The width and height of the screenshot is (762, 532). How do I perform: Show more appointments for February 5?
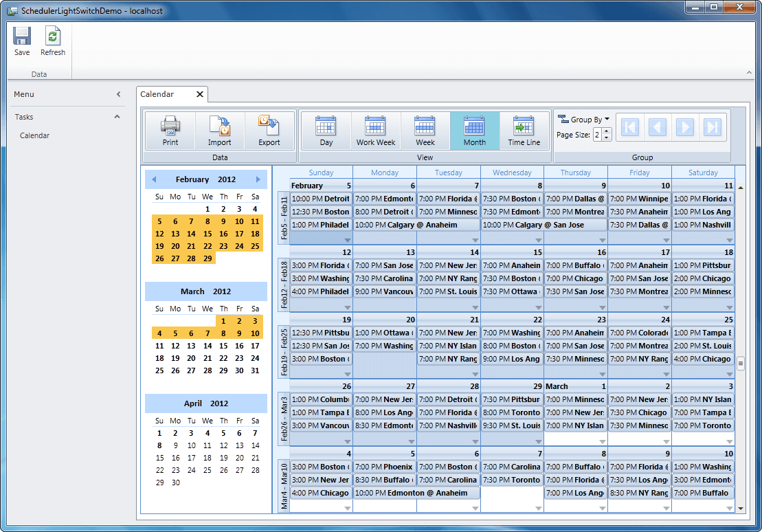[x=348, y=241]
